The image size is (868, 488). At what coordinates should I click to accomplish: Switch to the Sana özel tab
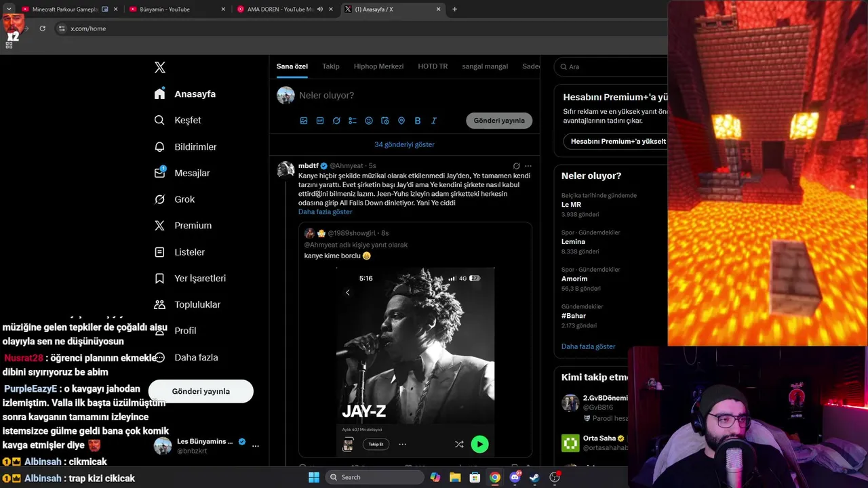click(x=292, y=66)
